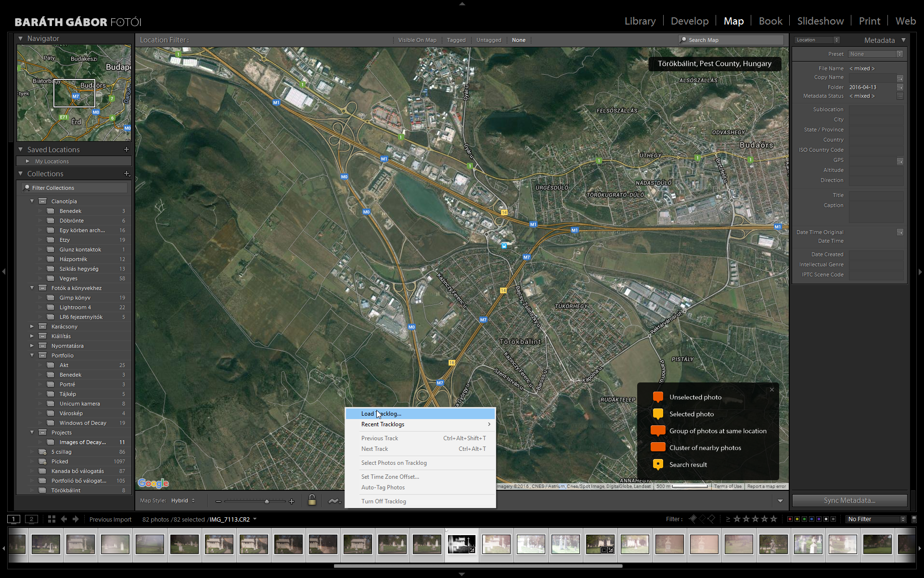924x578 pixels.
Task: Toggle the yellow color label filter
Action: [x=797, y=519]
